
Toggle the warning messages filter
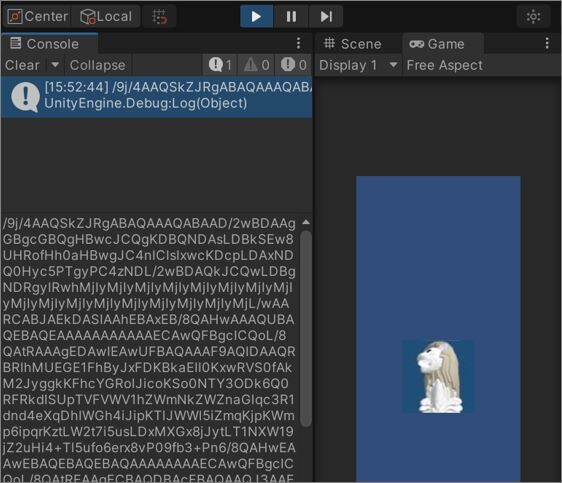click(256, 65)
